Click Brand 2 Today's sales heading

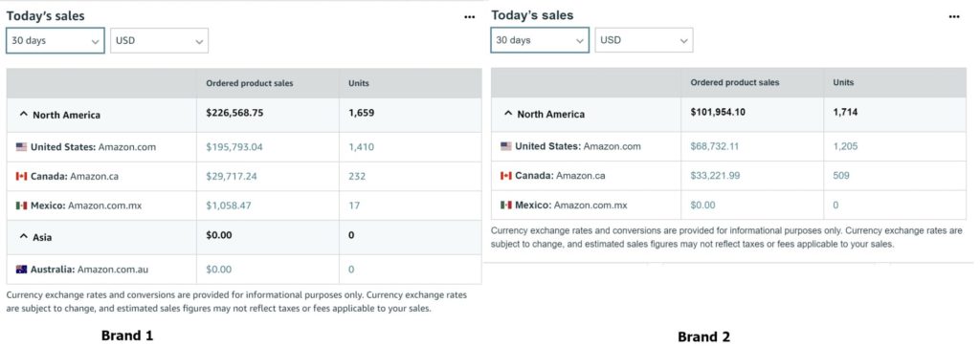click(x=532, y=15)
